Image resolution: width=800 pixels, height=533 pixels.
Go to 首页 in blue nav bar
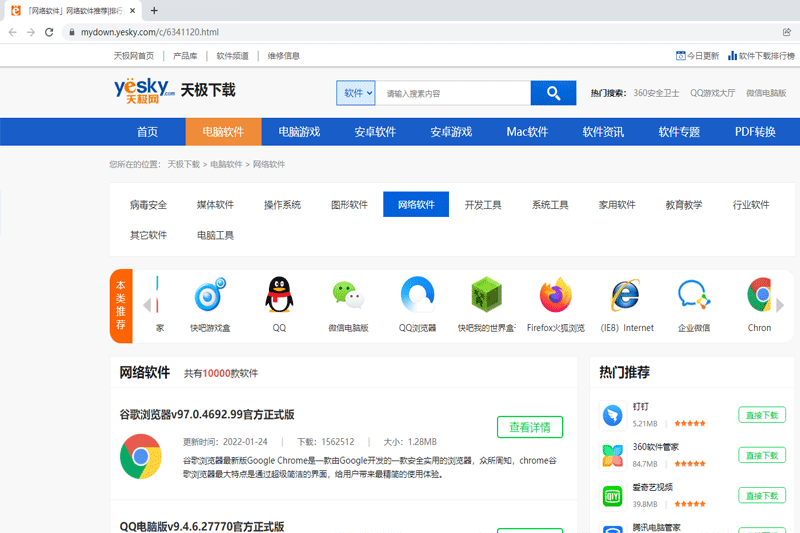tap(147, 132)
